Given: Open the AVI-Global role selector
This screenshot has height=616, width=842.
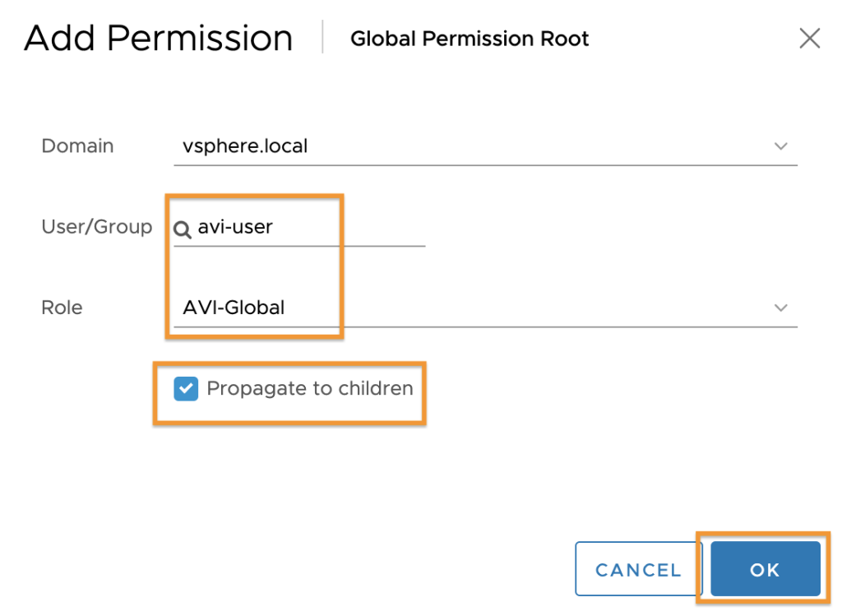Looking at the screenshot, I should tap(485, 308).
